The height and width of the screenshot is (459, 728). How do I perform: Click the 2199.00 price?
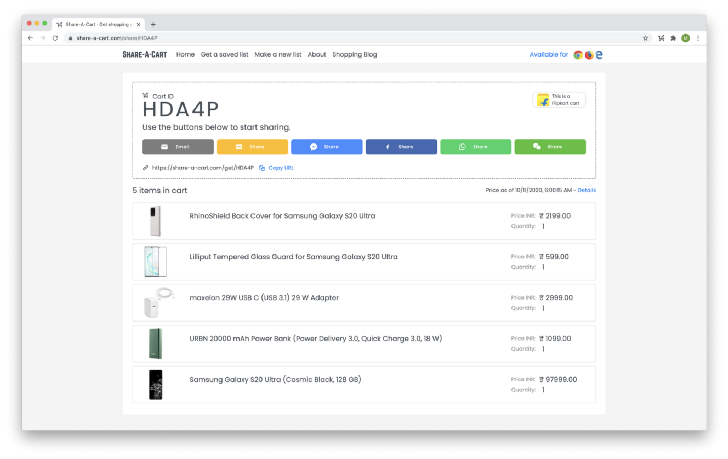(x=555, y=216)
